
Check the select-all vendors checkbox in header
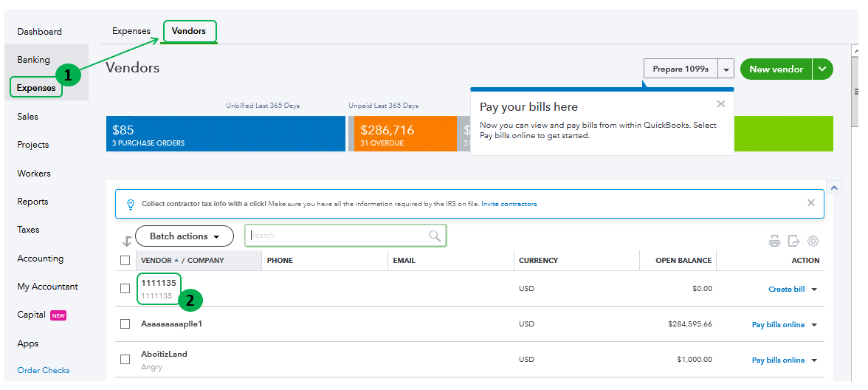click(125, 260)
